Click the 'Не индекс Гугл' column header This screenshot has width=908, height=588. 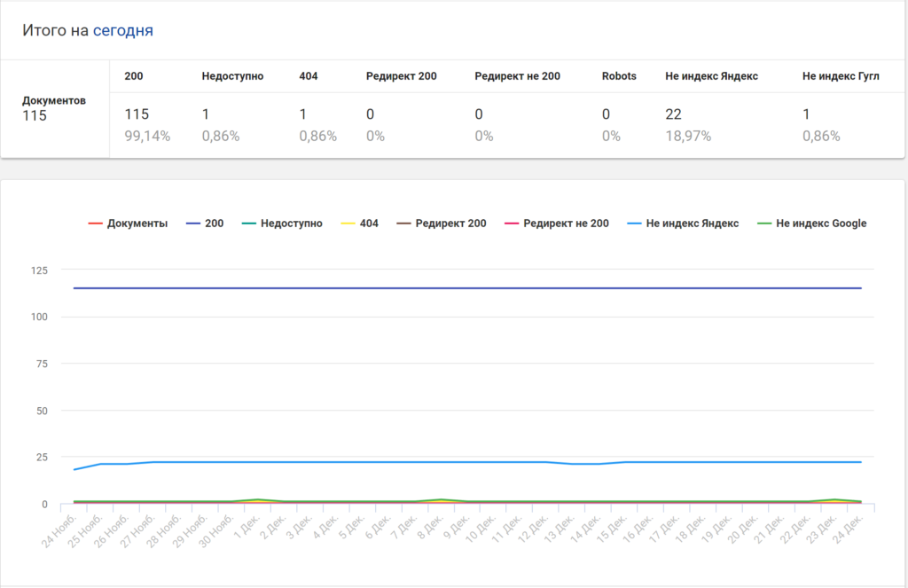pos(840,76)
